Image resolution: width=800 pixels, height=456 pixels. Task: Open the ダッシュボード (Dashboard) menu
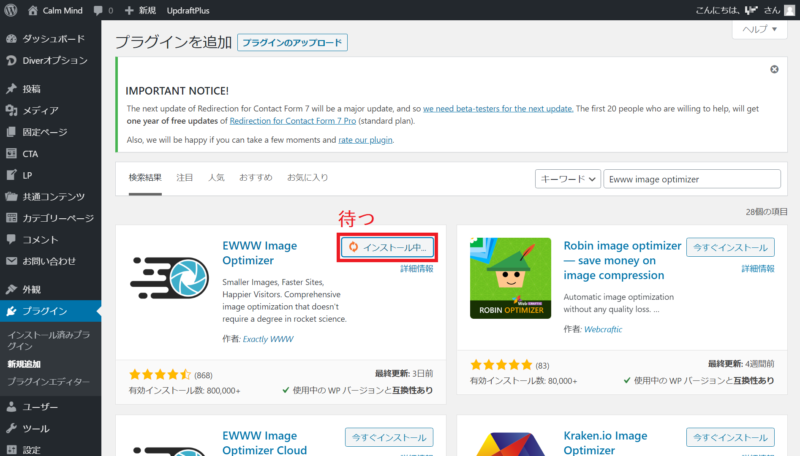[51, 39]
